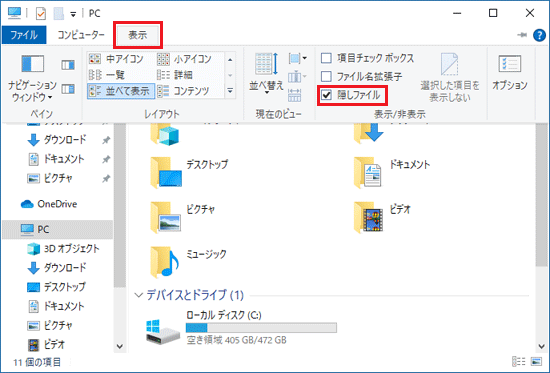
Task: Click the ribbon pin icon
Action: 522,35
